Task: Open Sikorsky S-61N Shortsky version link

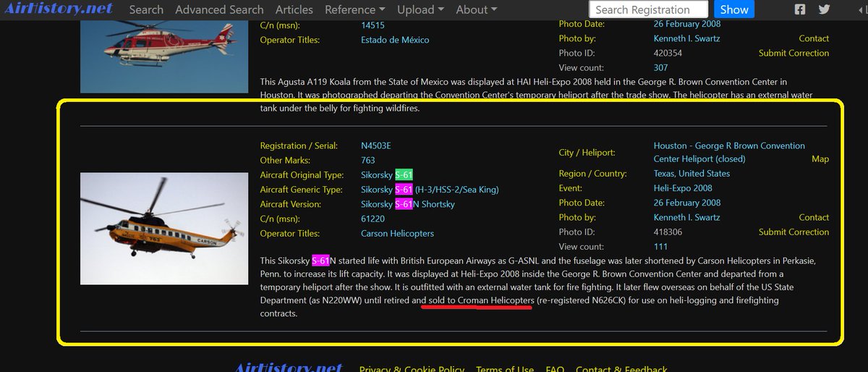Action: [x=408, y=204]
